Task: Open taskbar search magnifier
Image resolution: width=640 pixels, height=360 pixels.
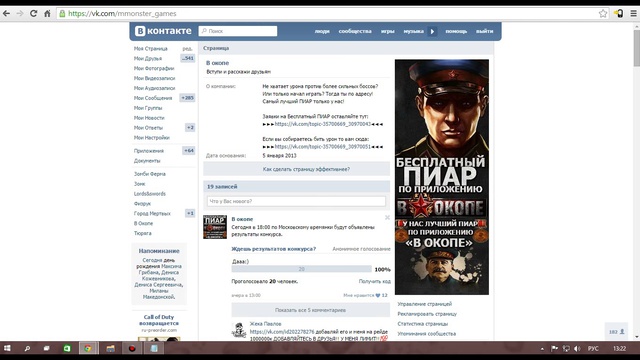Action: click(27, 348)
